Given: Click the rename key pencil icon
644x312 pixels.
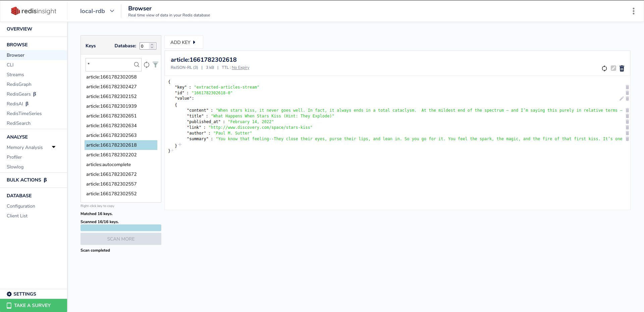Looking at the screenshot, I should [x=613, y=68].
